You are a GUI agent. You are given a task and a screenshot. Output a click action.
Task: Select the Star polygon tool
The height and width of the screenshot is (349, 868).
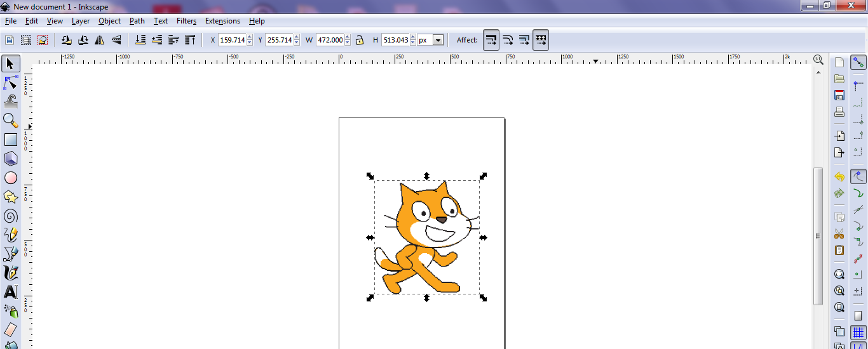10,197
